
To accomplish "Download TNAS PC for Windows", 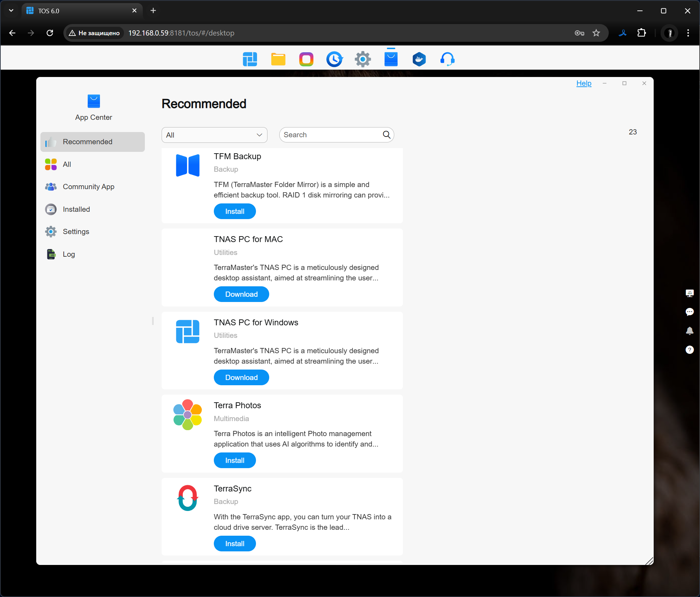I will (x=241, y=378).
